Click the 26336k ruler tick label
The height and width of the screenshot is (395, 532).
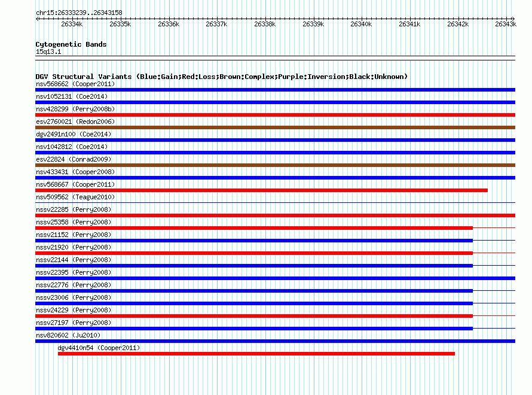click(169, 24)
